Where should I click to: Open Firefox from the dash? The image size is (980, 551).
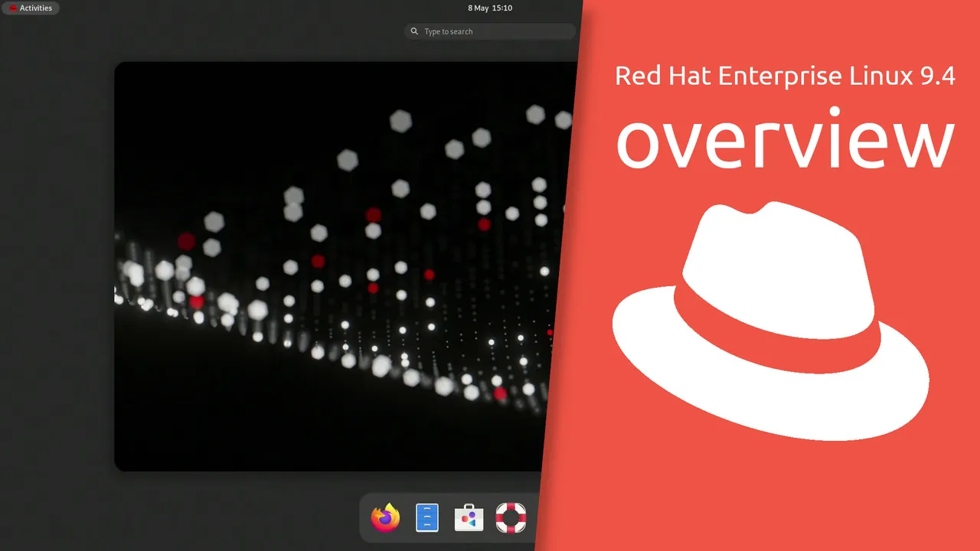coord(386,518)
